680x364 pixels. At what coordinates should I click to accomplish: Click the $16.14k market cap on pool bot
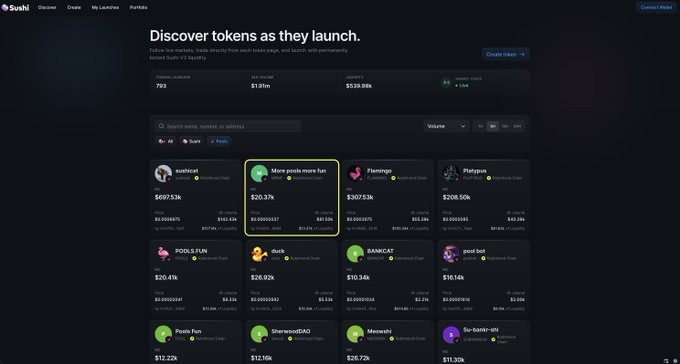click(454, 278)
